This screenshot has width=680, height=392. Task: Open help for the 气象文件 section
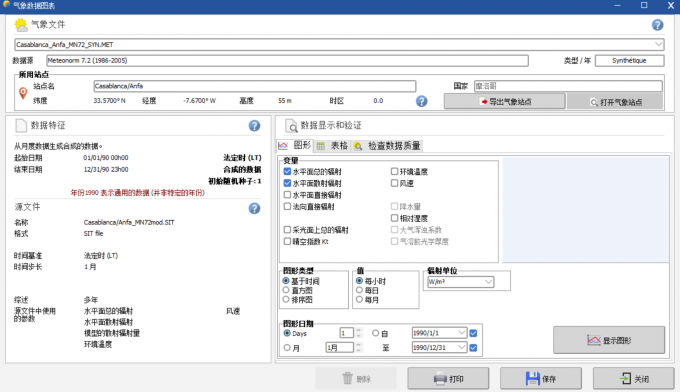coord(657,25)
